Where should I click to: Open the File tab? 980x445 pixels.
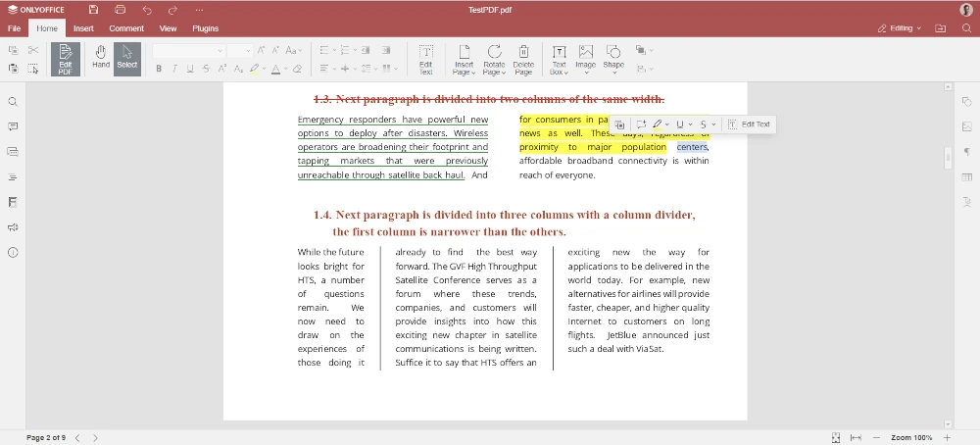point(14,28)
